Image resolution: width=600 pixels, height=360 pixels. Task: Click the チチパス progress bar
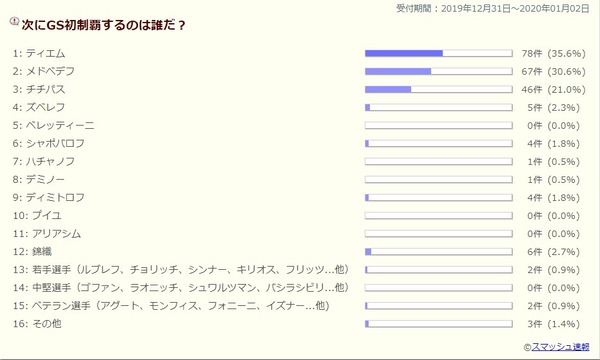pyautogui.click(x=439, y=90)
